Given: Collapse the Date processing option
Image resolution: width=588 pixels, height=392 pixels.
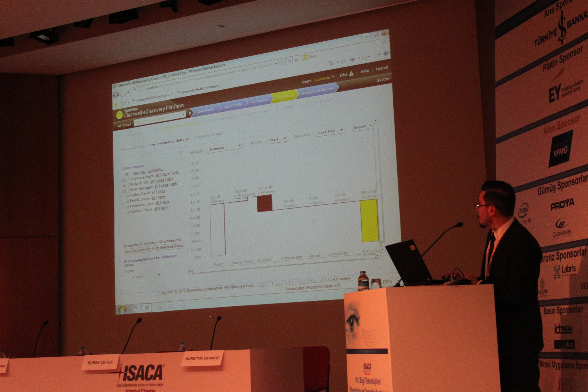Looking at the screenshot, I should pyautogui.click(x=125, y=272).
